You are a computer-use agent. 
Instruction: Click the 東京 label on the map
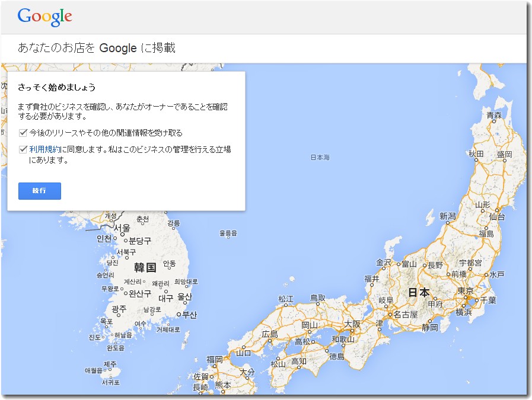click(x=465, y=291)
